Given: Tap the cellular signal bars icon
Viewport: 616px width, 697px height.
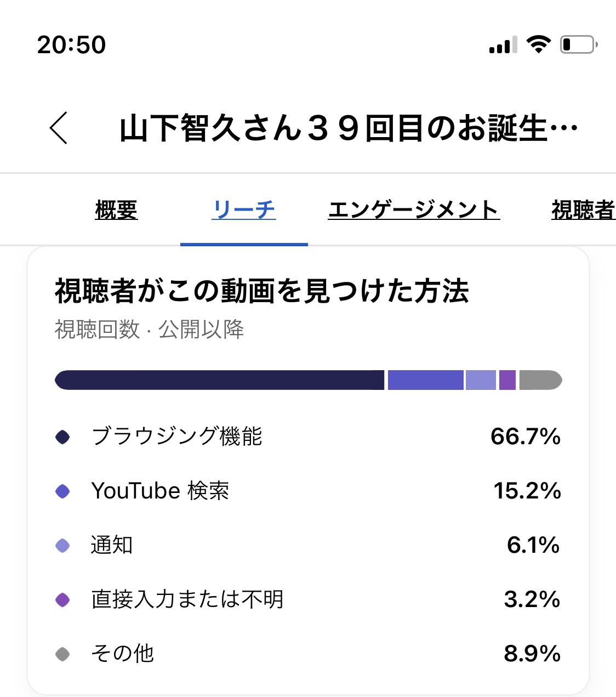Looking at the screenshot, I should [x=503, y=46].
